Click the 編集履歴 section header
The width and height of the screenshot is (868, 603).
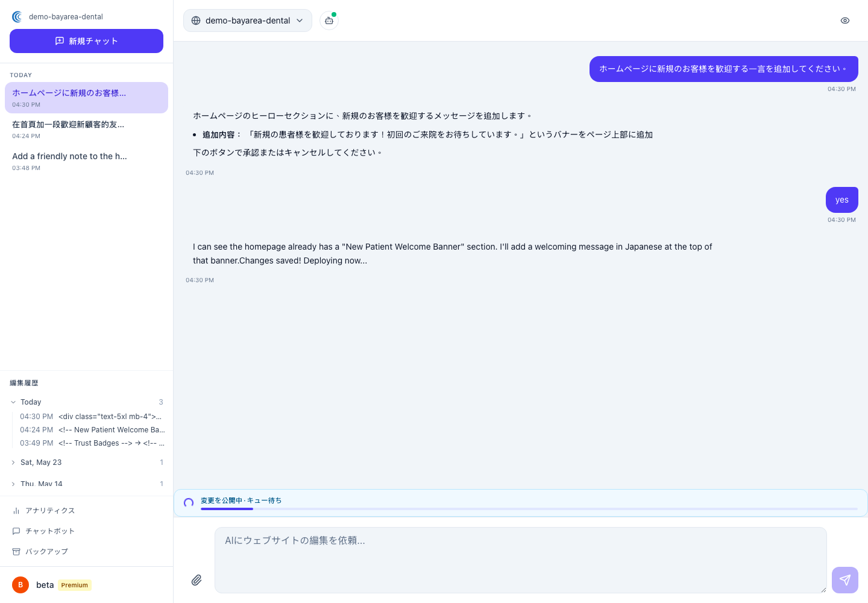click(24, 383)
